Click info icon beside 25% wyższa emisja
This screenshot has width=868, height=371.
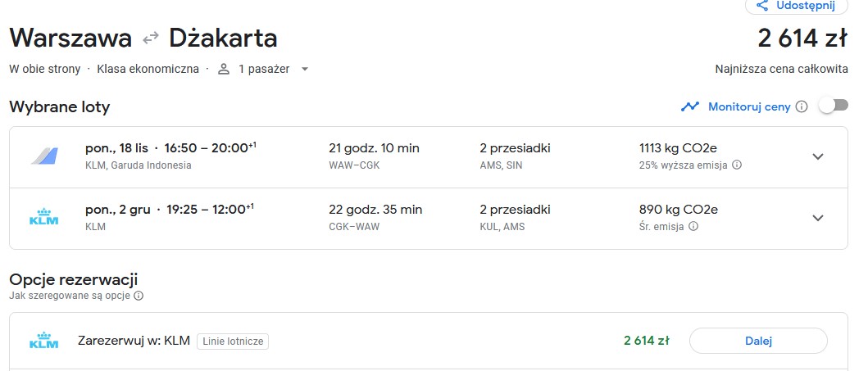pyautogui.click(x=737, y=165)
